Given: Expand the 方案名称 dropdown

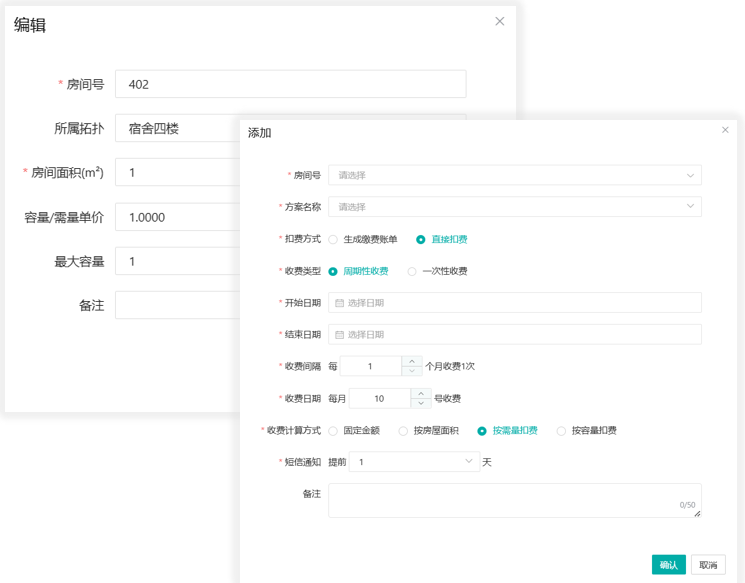Looking at the screenshot, I should (x=514, y=207).
